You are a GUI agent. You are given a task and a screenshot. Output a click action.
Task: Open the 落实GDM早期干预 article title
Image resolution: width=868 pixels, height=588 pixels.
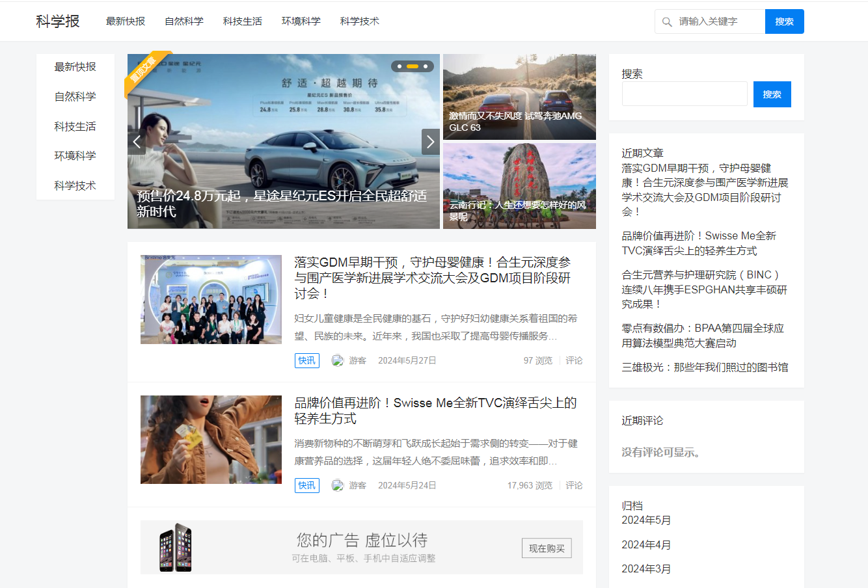click(x=433, y=278)
